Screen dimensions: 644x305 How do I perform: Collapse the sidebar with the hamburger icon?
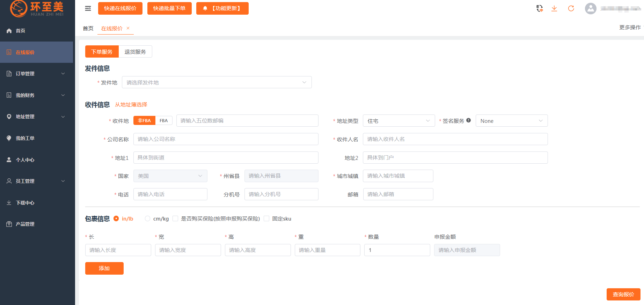pyautogui.click(x=88, y=8)
